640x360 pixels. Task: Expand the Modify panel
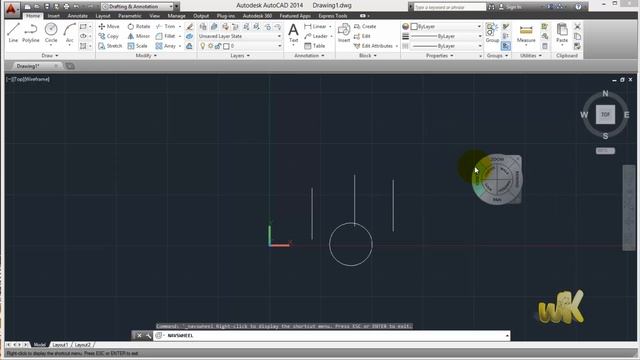146,56
